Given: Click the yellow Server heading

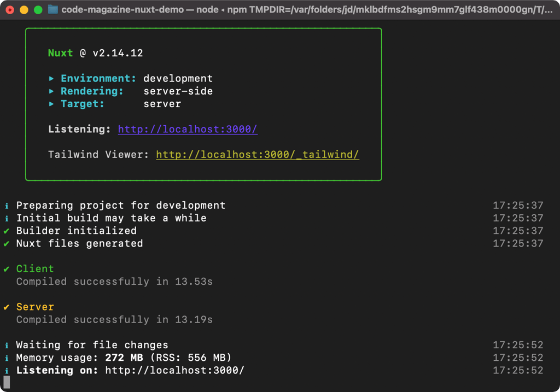Looking at the screenshot, I should [35, 307].
